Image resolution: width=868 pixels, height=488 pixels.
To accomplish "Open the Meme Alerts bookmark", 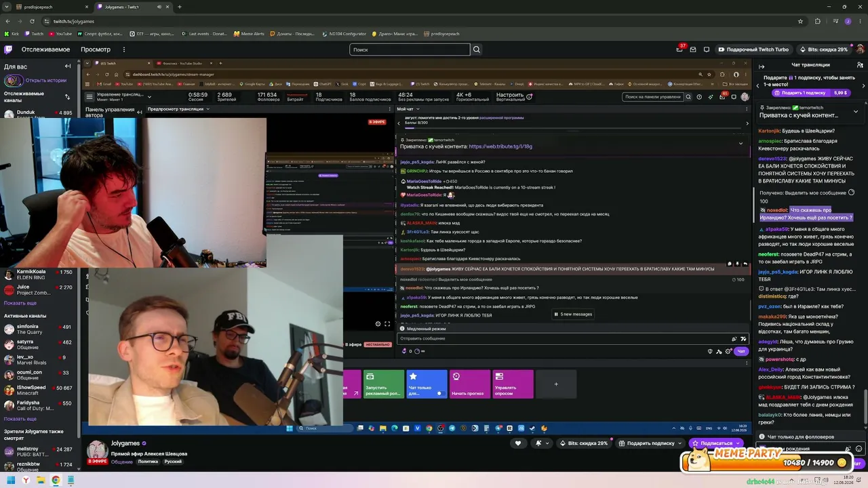I will coord(249,33).
